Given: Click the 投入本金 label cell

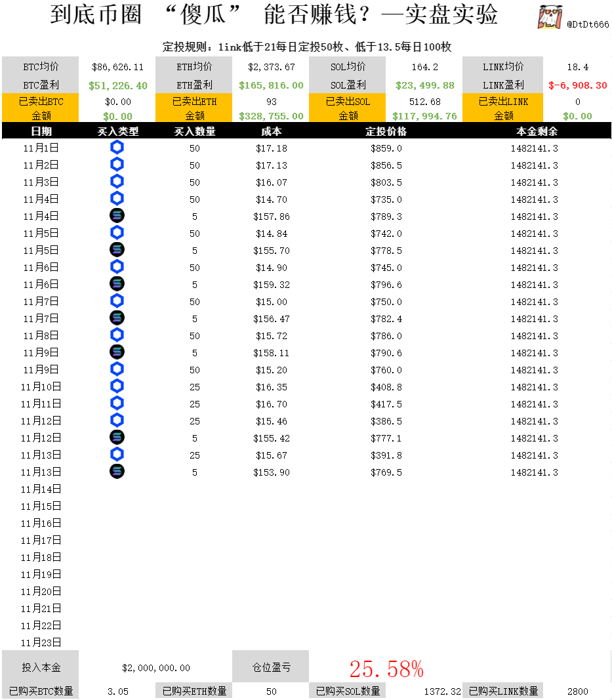Looking at the screenshot, I should tap(41, 667).
